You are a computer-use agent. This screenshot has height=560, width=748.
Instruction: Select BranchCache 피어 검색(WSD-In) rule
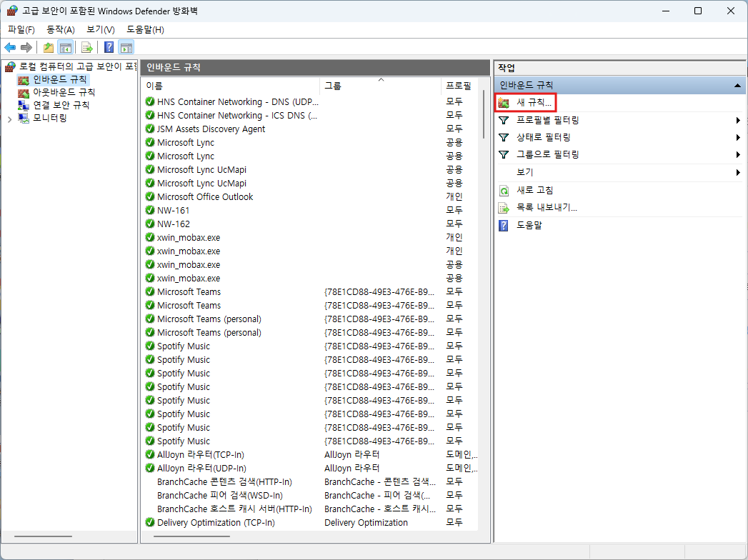point(310,495)
